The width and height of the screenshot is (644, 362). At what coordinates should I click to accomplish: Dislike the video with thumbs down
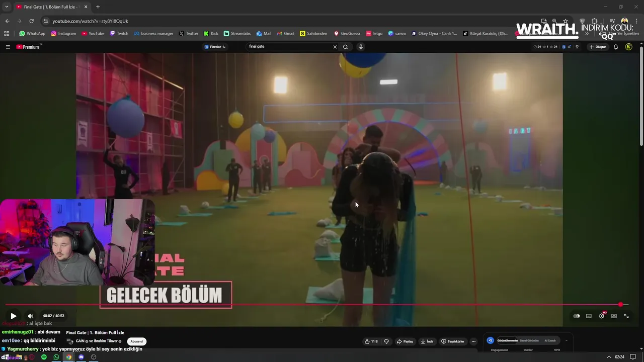pos(386,341)
